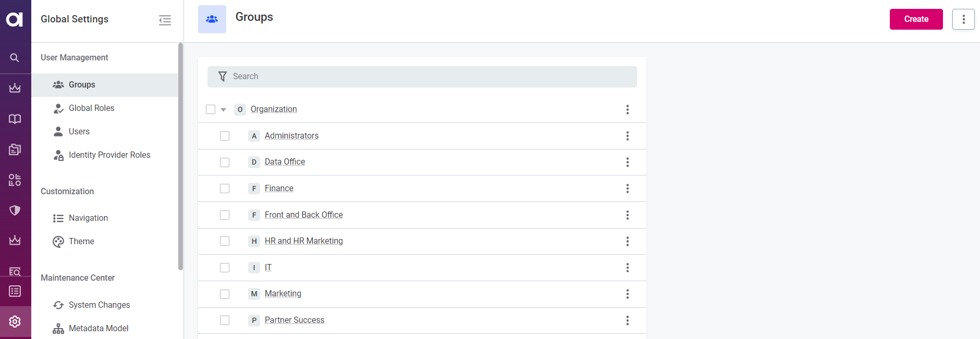Collapse the Organization group tree
This screenshot has width=980, height=339.
pyautogui.click(x=224, y=110)
